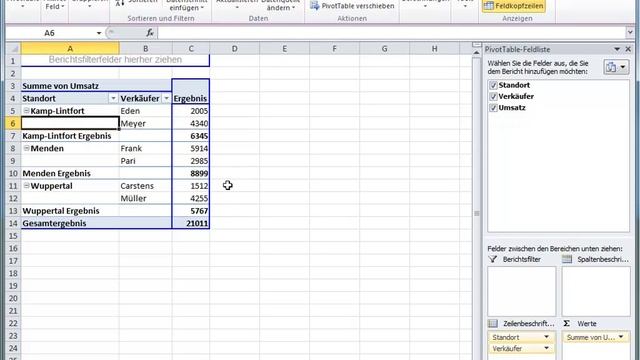Collapse the Kamp-Lintfort group
The height and width of the screenshot is (360, 640).
click(x=26, y=111)
